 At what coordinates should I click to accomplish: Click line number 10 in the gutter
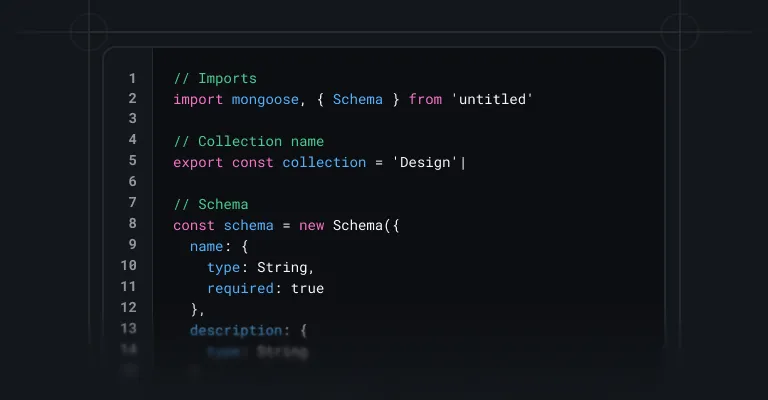pos(128,265)
